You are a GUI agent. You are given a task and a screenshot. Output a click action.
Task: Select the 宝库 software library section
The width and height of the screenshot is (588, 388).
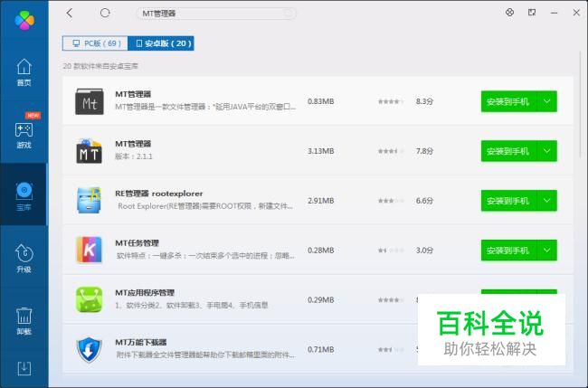24,196
